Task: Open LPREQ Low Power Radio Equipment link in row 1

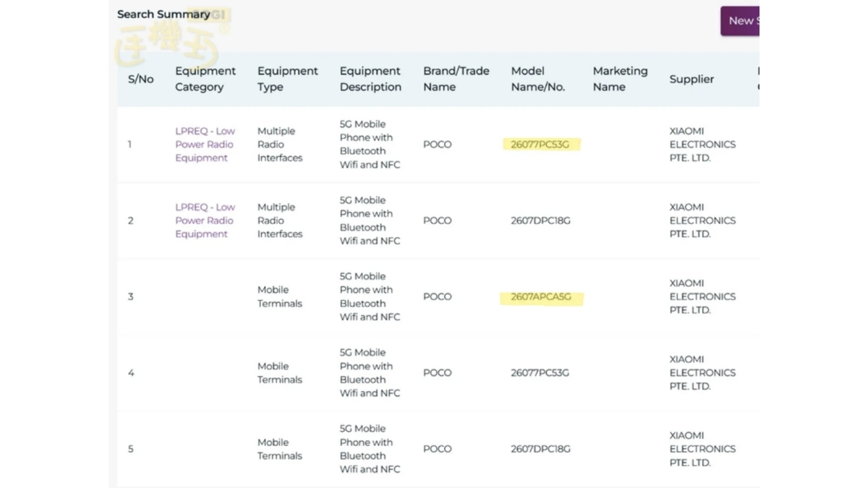Action: point(205,145)
